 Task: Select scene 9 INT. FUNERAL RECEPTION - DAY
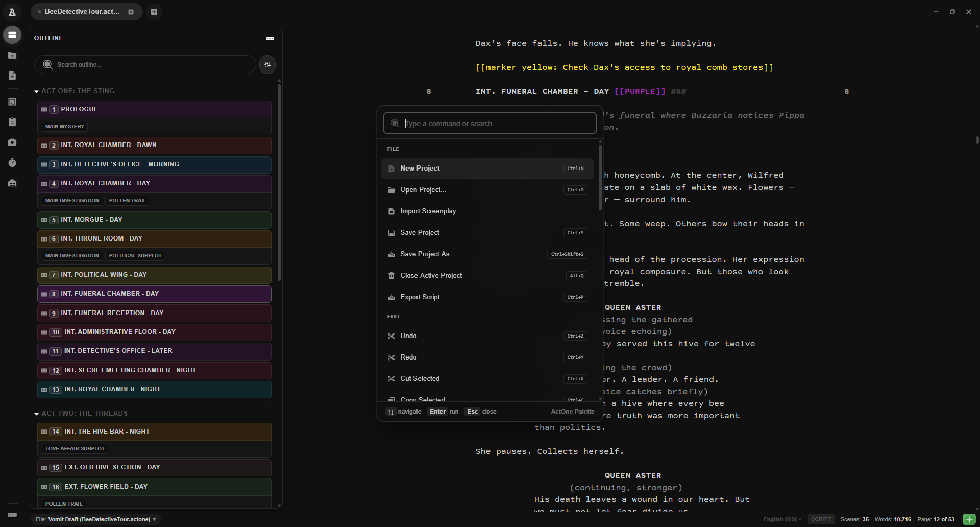(x=154, y=313)
